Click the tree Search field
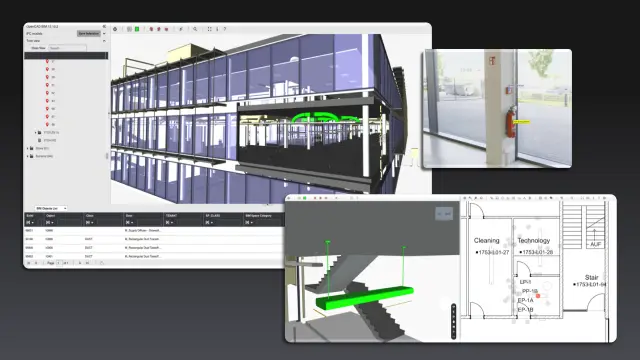This screenshot has height=360, width=640. pyautogui.click(x=67, y=48)
